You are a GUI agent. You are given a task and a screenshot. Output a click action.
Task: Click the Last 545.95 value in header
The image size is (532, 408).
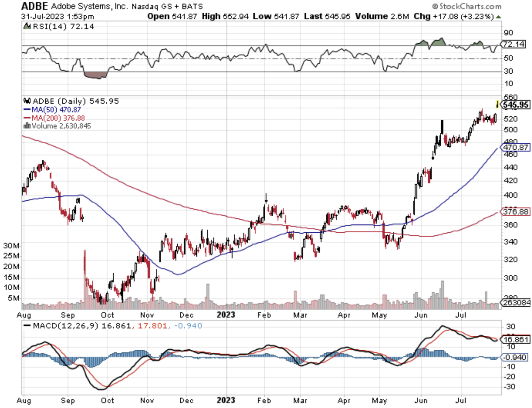pyautogui.click(x=327, y=16)
